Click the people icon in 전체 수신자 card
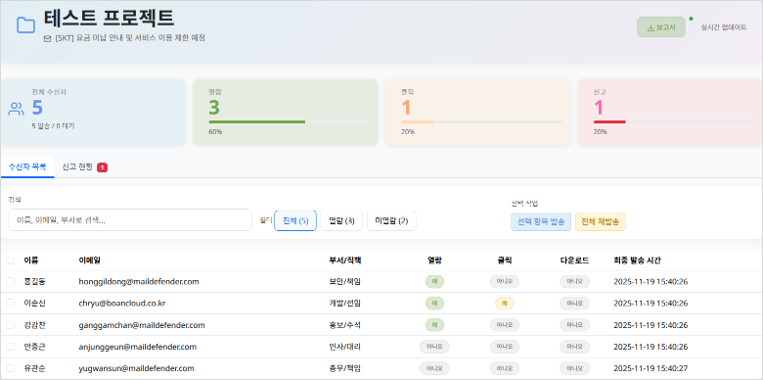This screenshot has width=763, height=380. [x=16, y=109]
